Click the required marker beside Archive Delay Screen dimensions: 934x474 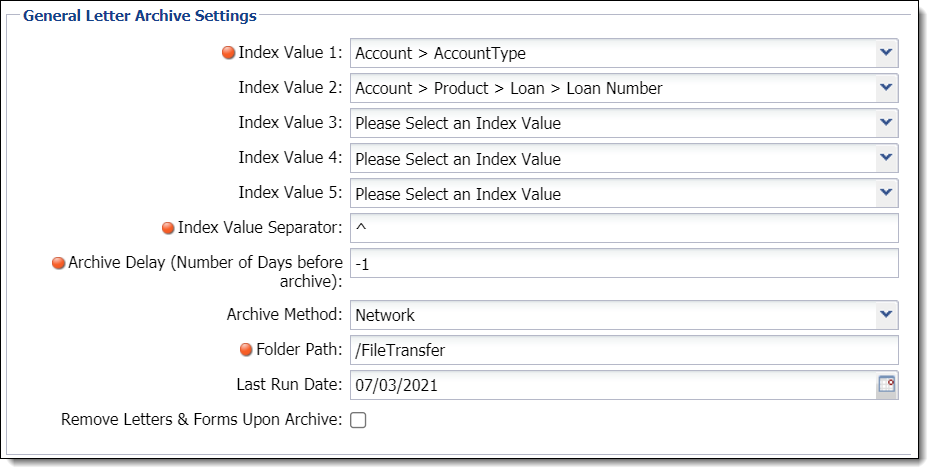point(58,263)
